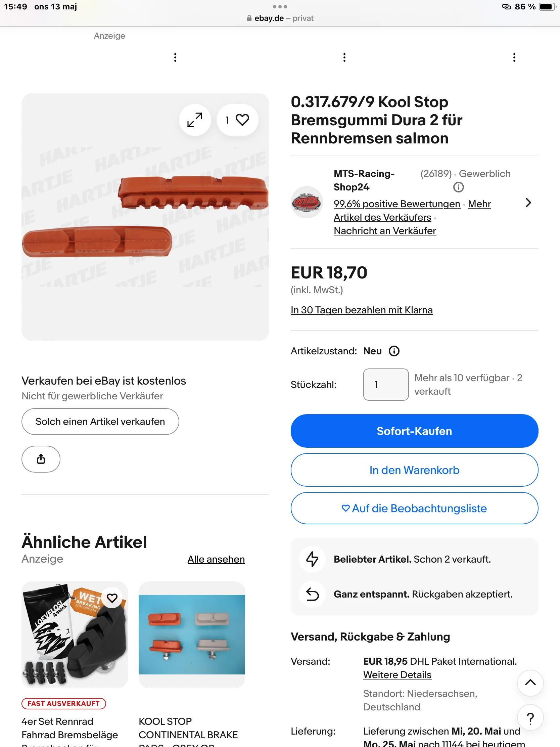Open the help question mark button
Screen dimensions: 560x747
(x=530, y=718)
